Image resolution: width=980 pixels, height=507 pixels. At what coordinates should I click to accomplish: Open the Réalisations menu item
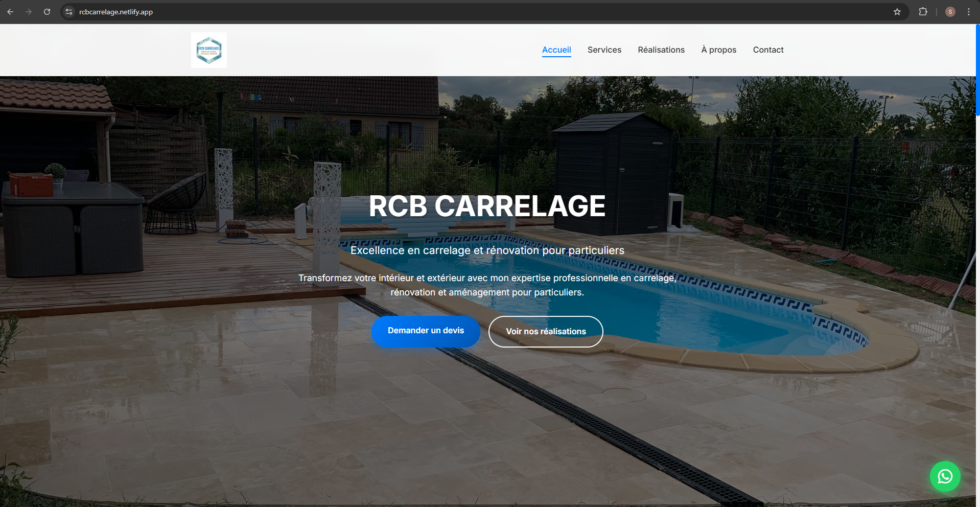(661, 50)
